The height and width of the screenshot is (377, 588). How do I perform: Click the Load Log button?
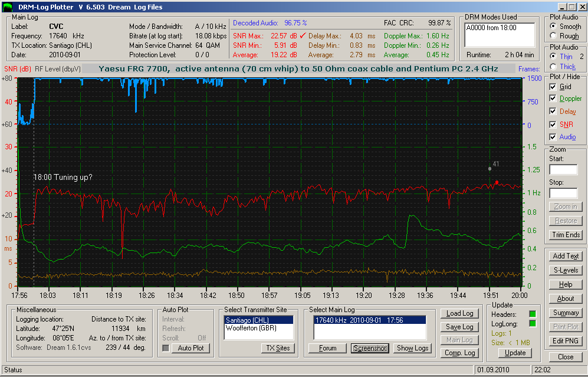(x=460, y=313)
